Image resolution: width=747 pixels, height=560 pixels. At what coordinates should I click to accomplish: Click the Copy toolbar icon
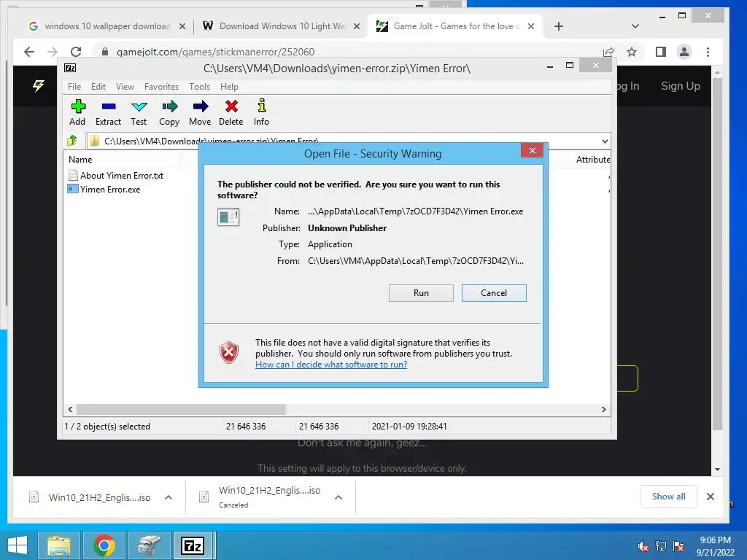click(169, 112)
